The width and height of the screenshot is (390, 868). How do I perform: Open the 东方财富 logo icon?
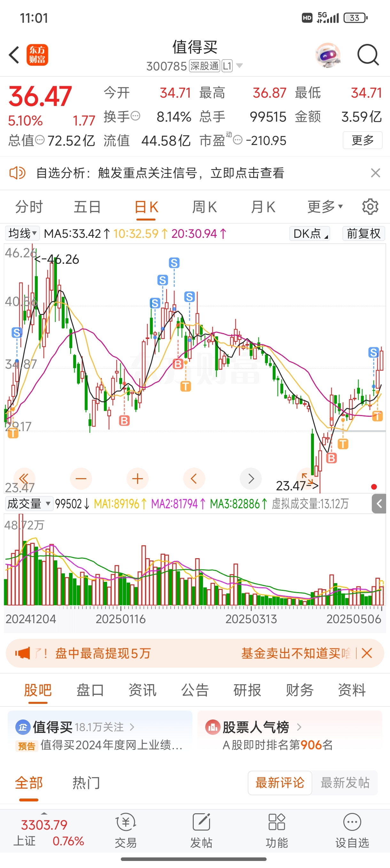point(37,55)
